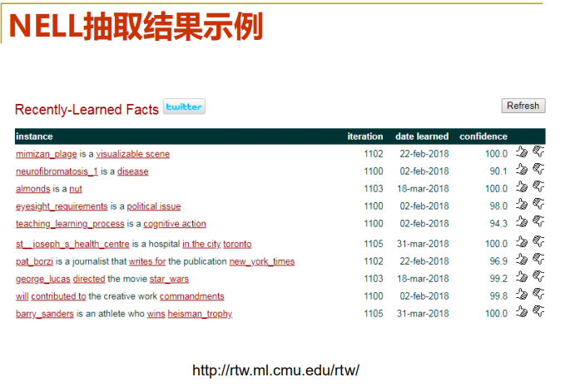
Task: Reject the teaching_learning_process fact
Action: pyautogui.click(x=538, y=222)
